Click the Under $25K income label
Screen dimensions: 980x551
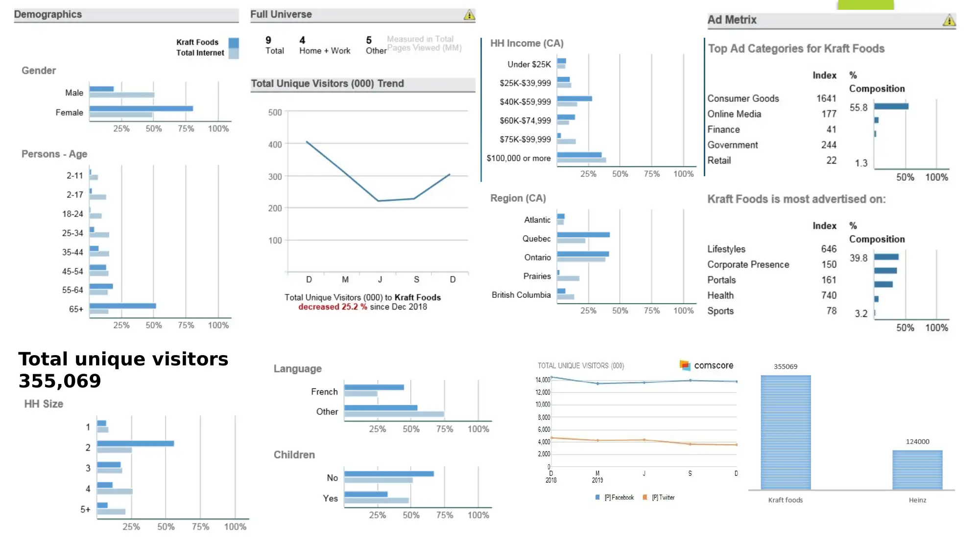[529, 64]
